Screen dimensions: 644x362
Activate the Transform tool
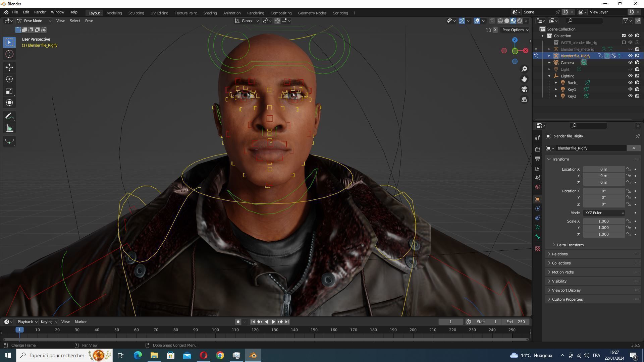pyautogui.click(x=9, y=103)
